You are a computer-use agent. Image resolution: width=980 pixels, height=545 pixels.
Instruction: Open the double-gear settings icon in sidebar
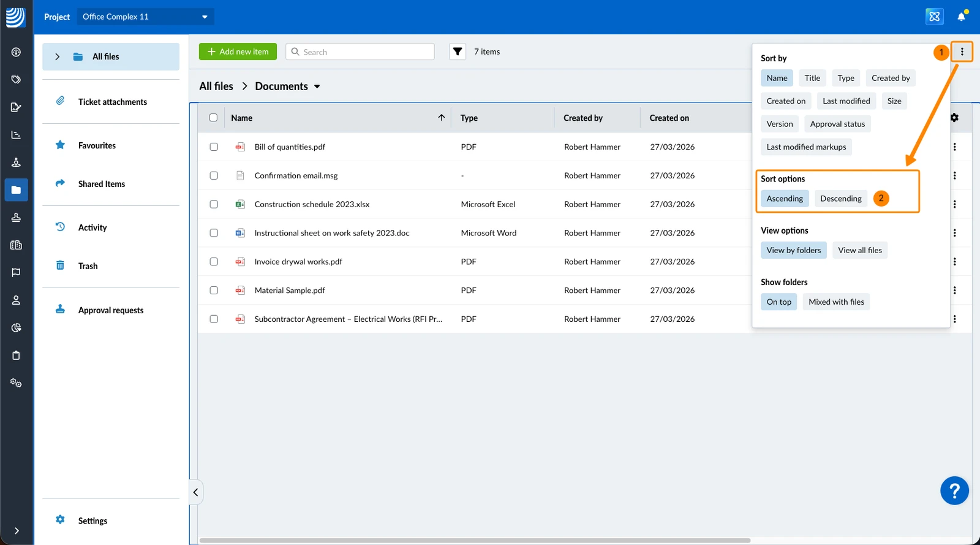pyautogui.click(x=16, y=383)
